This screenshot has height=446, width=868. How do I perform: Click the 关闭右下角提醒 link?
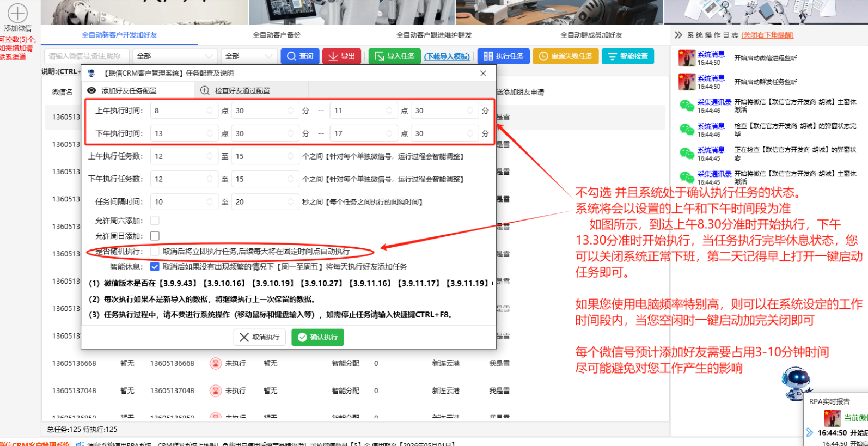click(x=767, y=35)
